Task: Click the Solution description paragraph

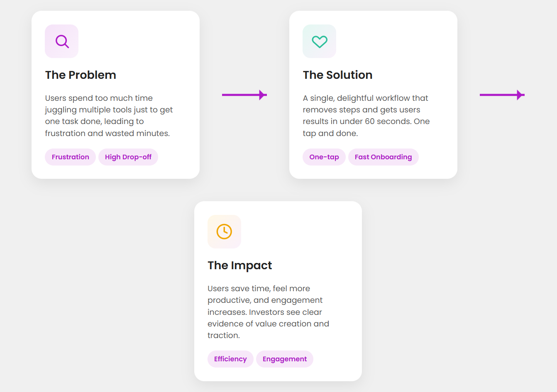Action: click(366, 116)
